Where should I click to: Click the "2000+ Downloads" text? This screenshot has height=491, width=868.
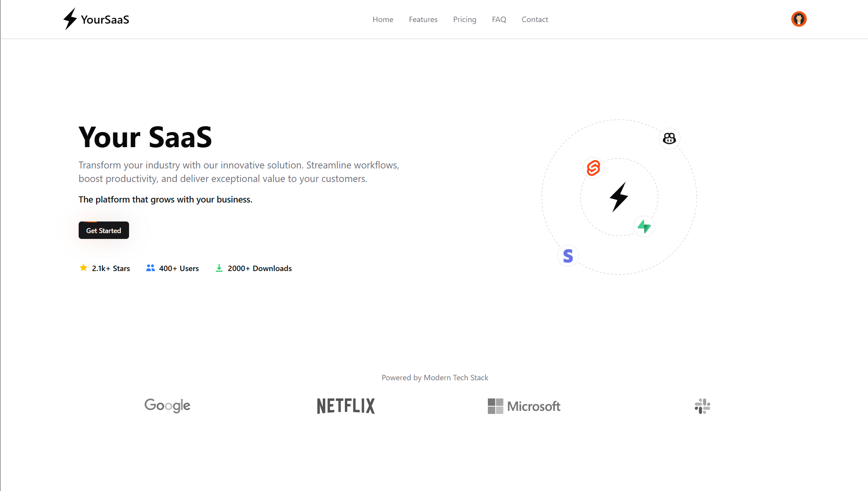pos(260,268)
